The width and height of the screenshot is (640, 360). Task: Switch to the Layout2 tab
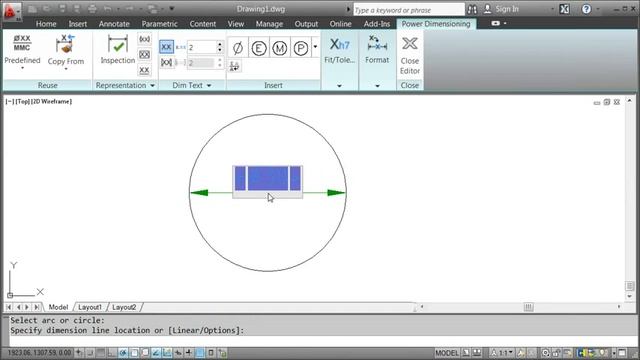[124, 307]
